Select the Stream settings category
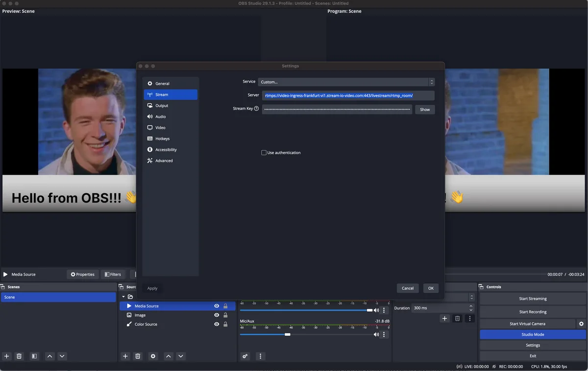This screenshot has height=371, width=588. point(171,94)
